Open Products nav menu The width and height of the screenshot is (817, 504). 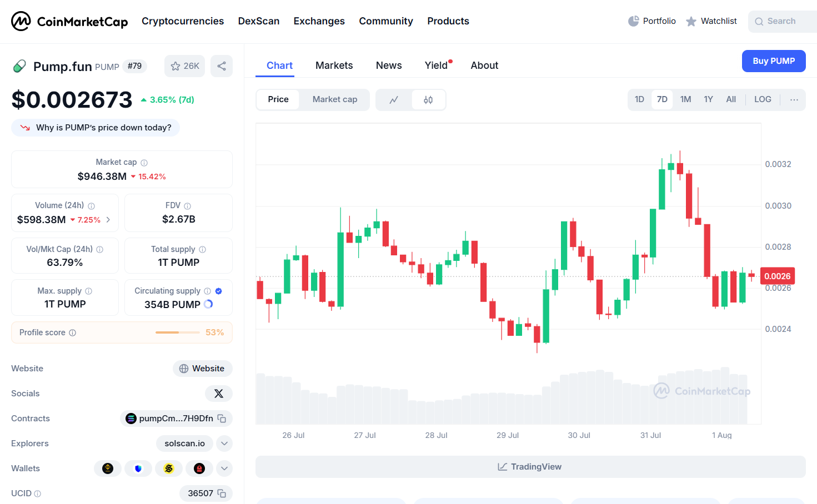tap(448, 21)
